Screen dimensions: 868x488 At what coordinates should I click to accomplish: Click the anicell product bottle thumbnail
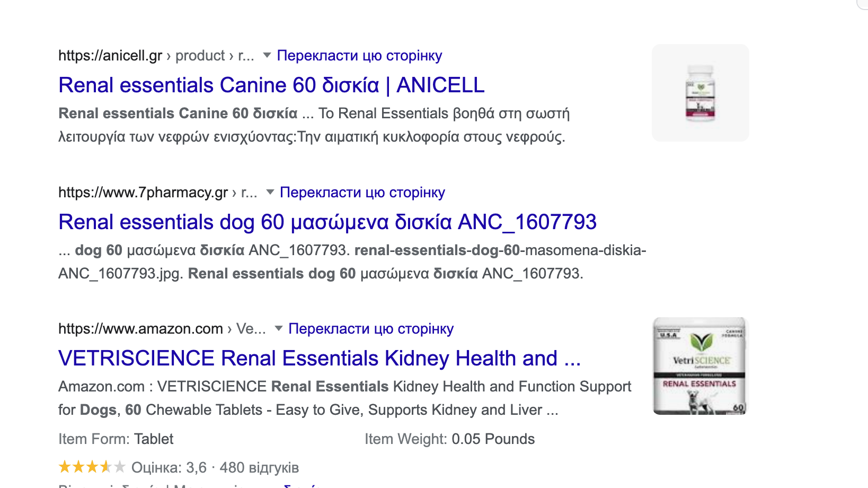click(701, 93)
